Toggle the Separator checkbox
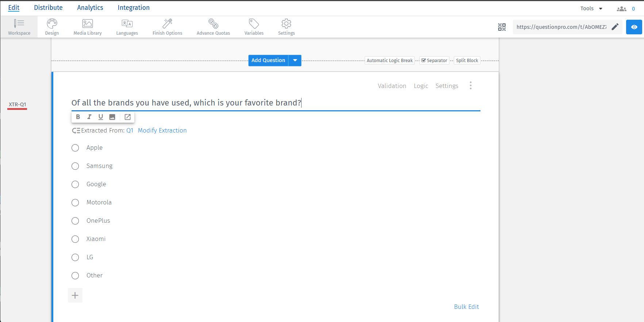Screen dimensions: 644x322 pyautogui.click(x=423, y=60)
